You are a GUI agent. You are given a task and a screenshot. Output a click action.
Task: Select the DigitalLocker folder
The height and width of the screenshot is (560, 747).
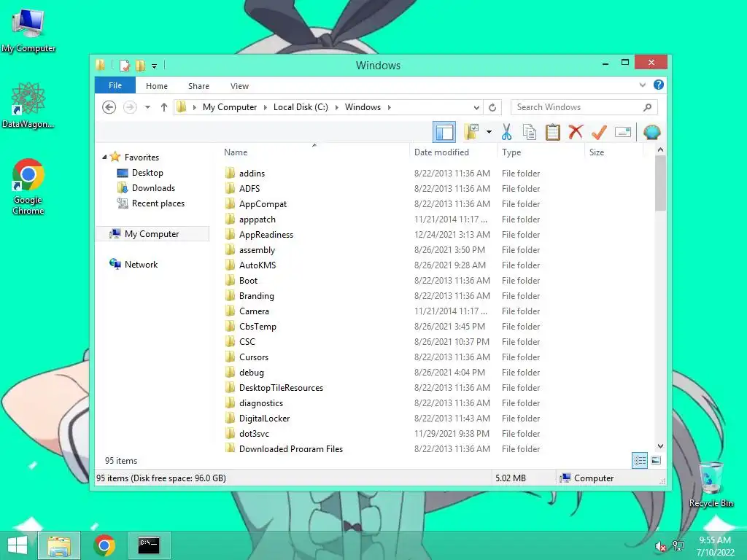coord(264,418)
